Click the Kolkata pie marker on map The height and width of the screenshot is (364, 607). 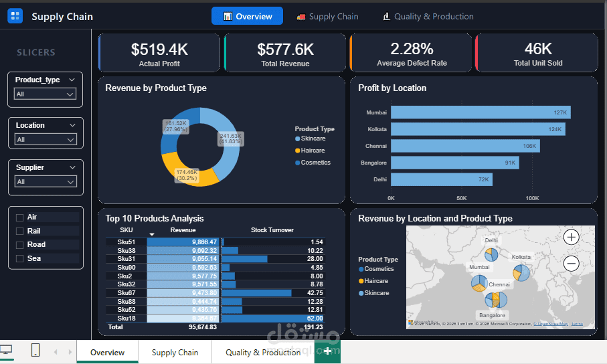[521, 273]
